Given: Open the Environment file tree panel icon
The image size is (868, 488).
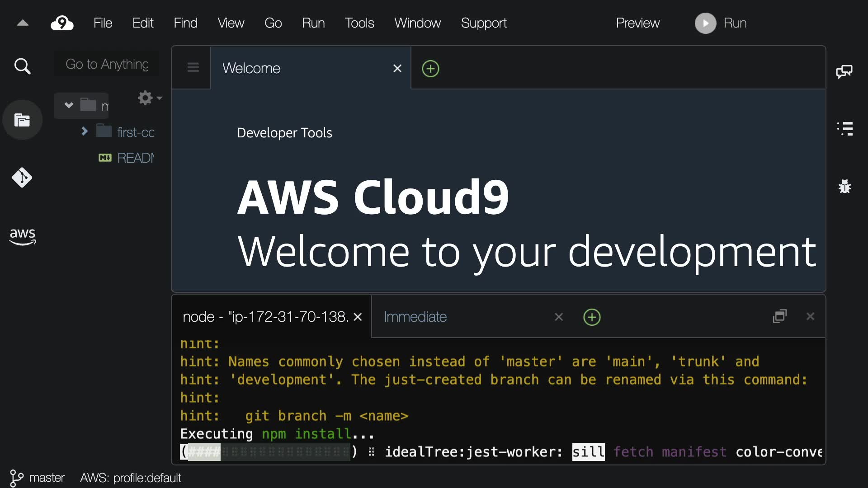Looking at the screenshot, I should 22,120.
